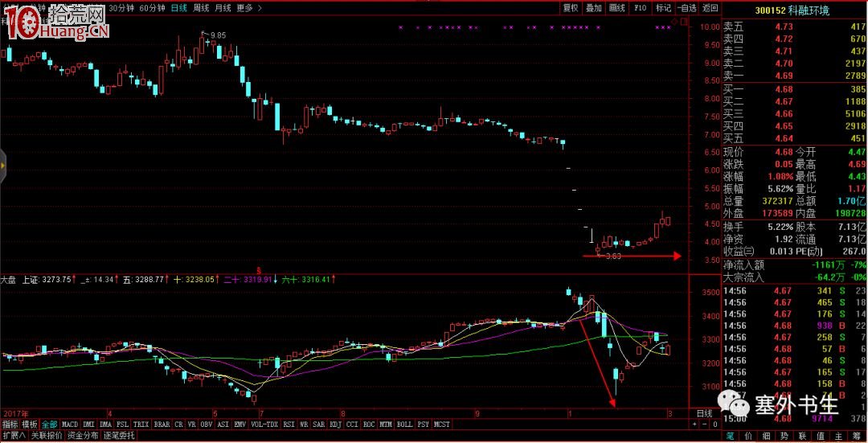Apply the MTM indicator
The image size is (868, 443).
coord(386,425)
